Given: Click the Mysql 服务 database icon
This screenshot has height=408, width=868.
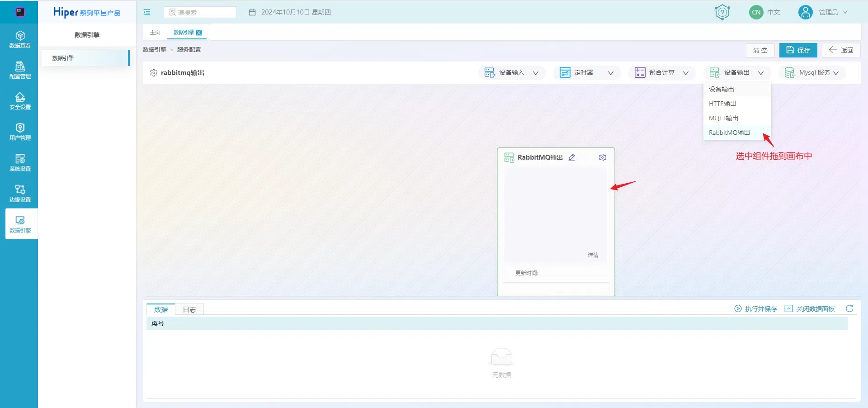Looking at the screenshot, I should [x=790, y=73].
